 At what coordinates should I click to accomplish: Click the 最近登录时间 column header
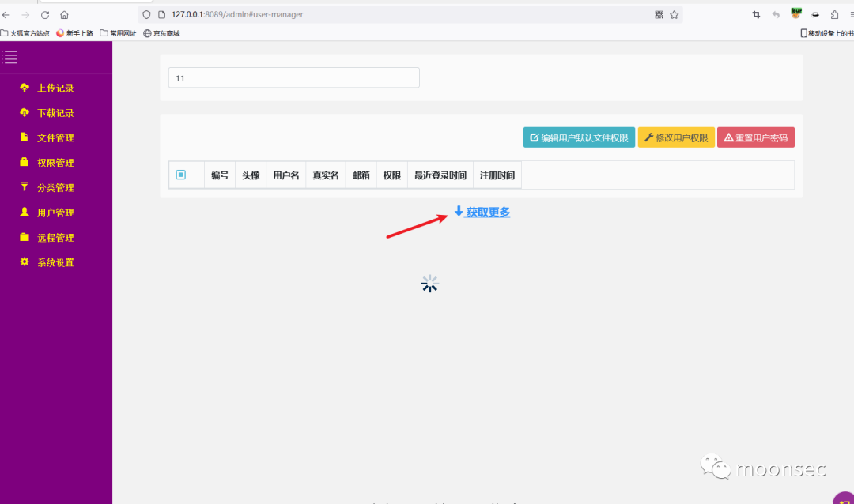pyautogui.click(x=440, y=175)
